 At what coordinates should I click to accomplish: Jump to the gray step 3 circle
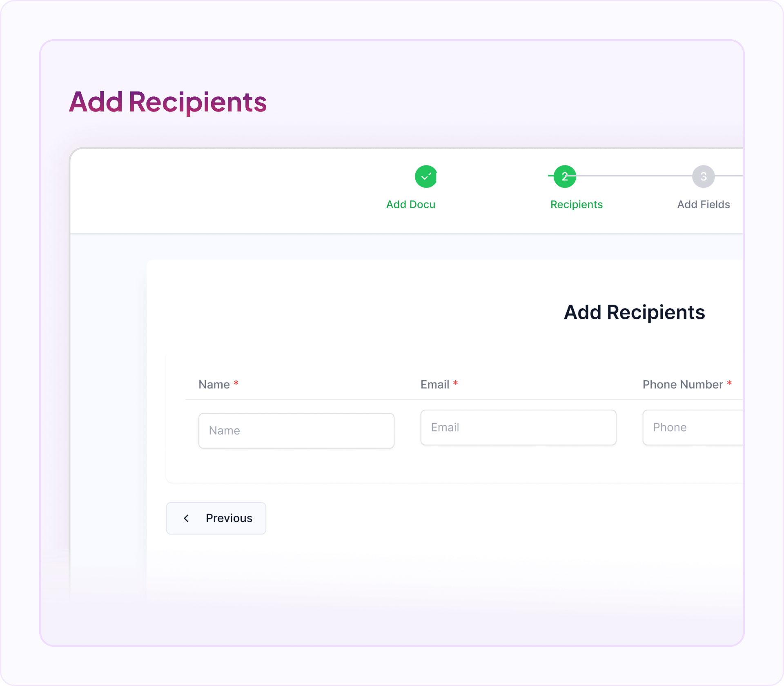click(703, 176)
